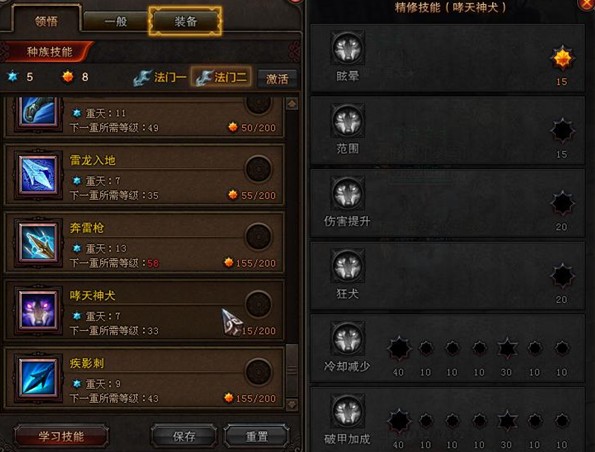595x452 pixels.
Task: Toggle the round slot beside 奔雷枪
Action: point(258,236)
